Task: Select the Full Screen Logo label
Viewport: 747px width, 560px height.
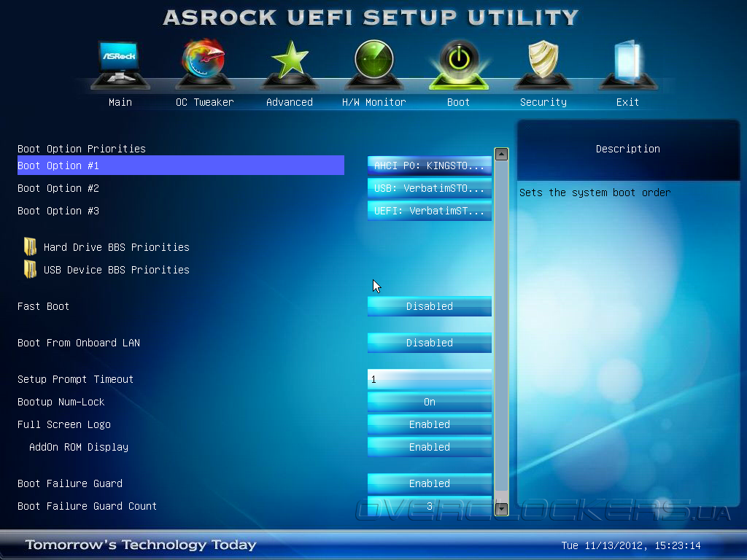Action: point(64,424)
